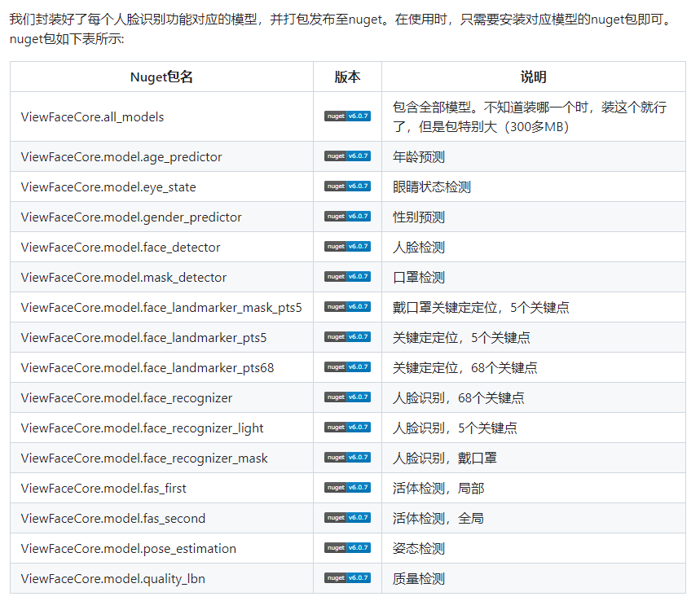Click the "Nuget包名" column header
Image resolution: width=700 pixels, height=601 pixels.
[161, 77]
